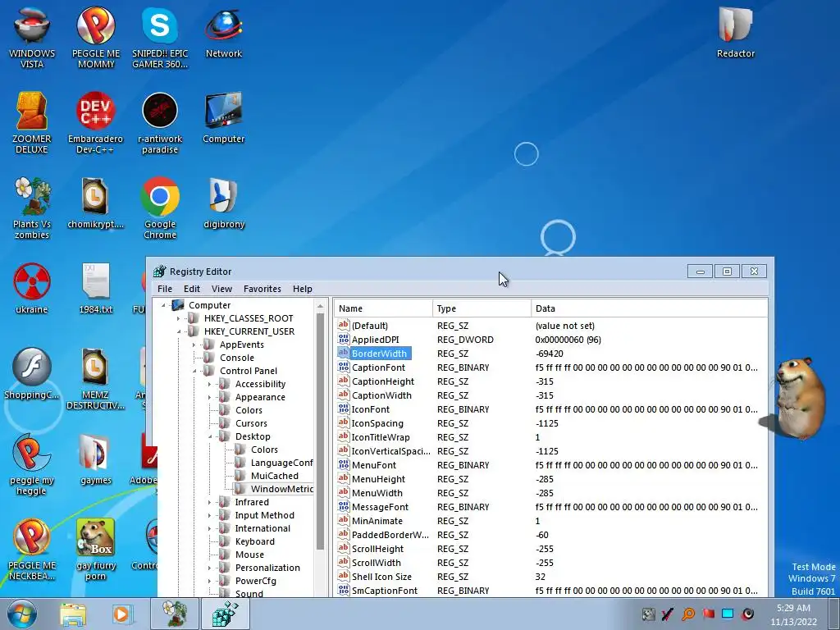
Task: Select the ukraine radiation icon
Action: pyautogui.click(x=32, y=288)
